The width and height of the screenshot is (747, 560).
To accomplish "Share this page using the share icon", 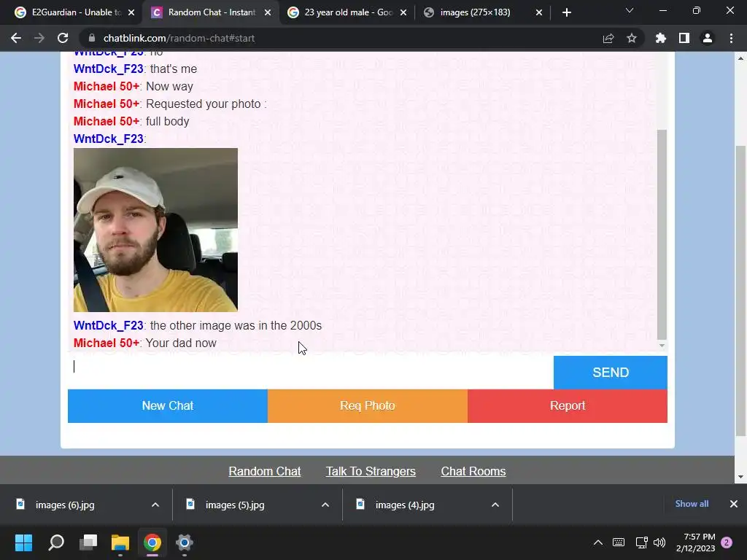I will click(x=608, y=38).
